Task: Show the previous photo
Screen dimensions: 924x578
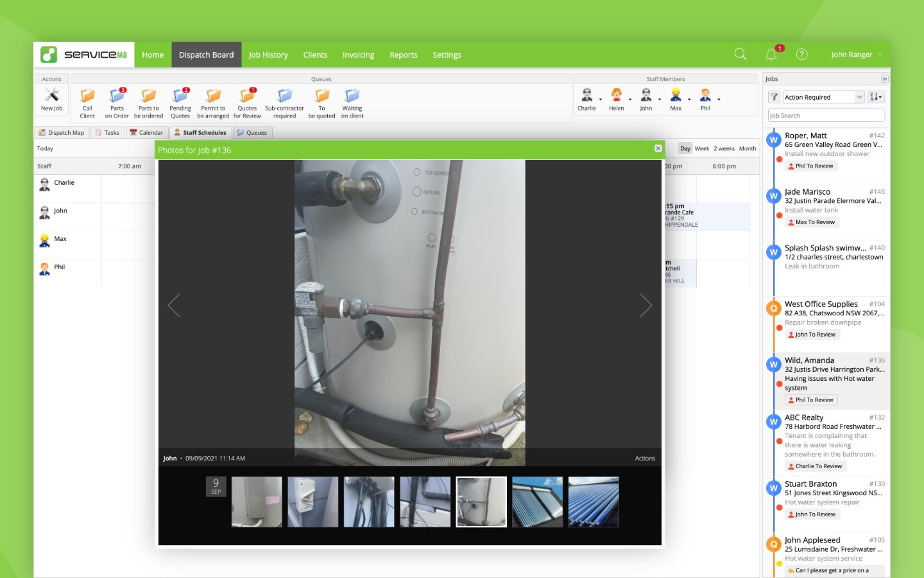Action: tap(174, 305)
